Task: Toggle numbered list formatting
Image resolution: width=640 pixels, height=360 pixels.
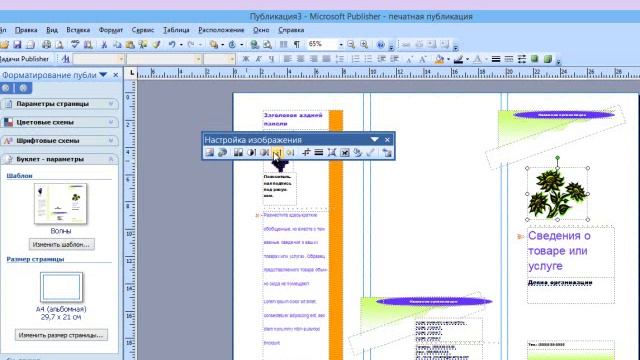Action: pos(356,59)
